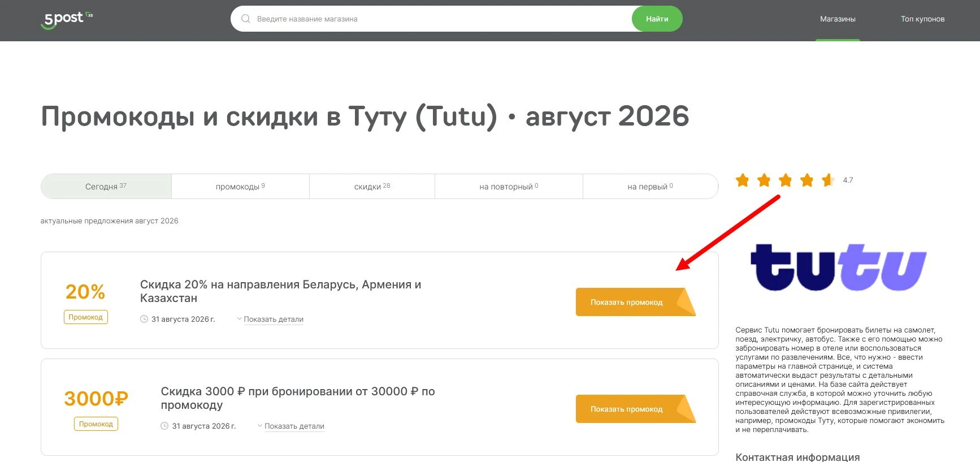Open the Топ купонов menu item
980x462 pixels.
(x=922, y=19)
